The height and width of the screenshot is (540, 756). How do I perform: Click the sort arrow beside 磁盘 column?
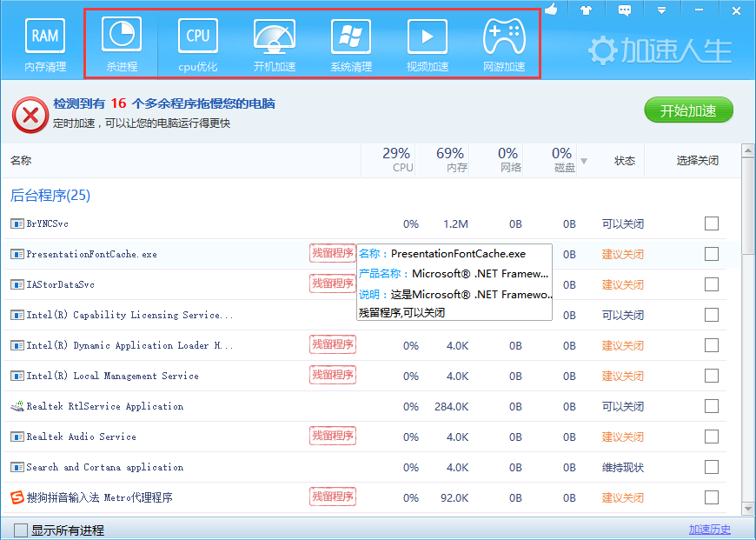(584, 161)
